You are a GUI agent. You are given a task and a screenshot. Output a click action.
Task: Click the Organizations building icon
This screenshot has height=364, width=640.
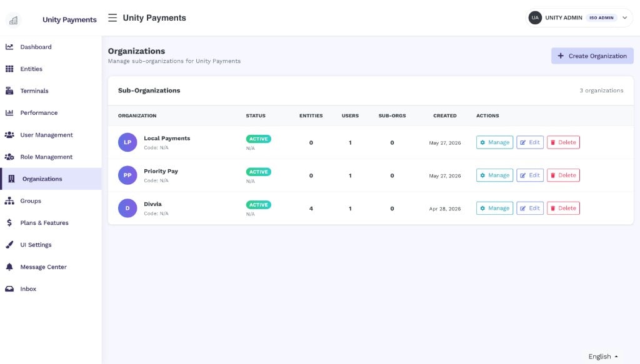click(x=11, y=179)
